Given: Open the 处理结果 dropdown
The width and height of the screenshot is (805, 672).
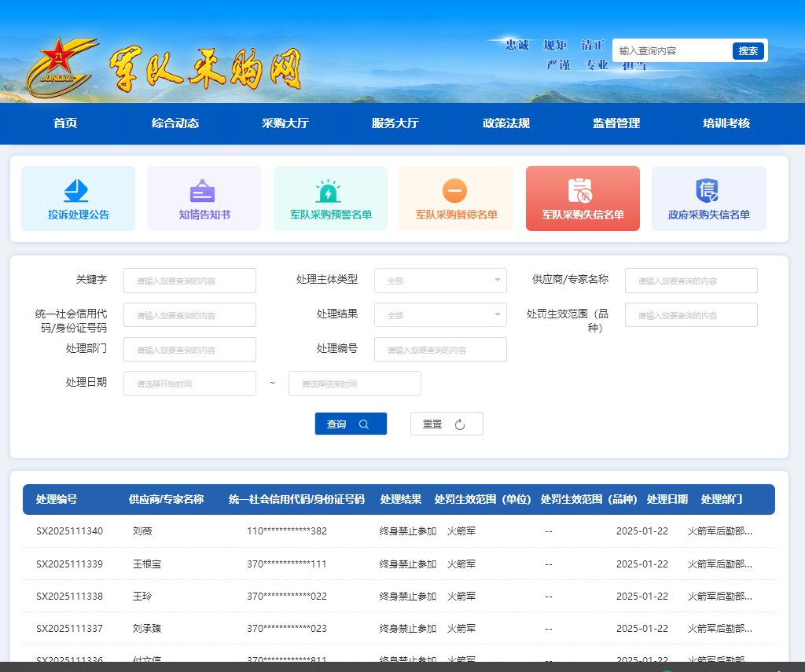Looking at the screenshot, I should 440,314.
